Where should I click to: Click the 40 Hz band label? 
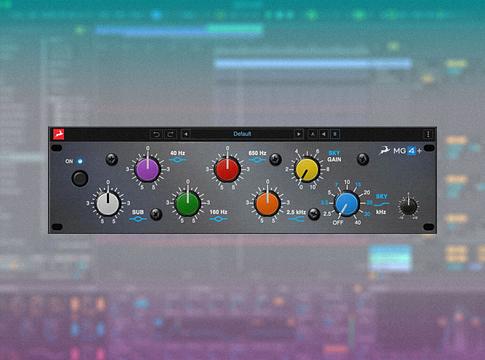pyautogui.click(x=178, y=153)
